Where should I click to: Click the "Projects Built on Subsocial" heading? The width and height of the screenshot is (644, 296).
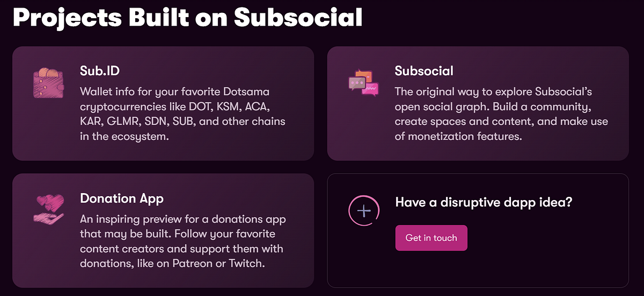[x=188, y=17]
